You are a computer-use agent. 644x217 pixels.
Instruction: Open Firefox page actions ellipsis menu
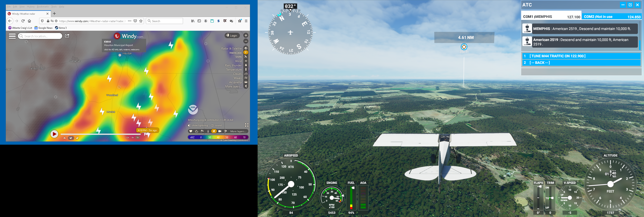[x=129, y=21]
